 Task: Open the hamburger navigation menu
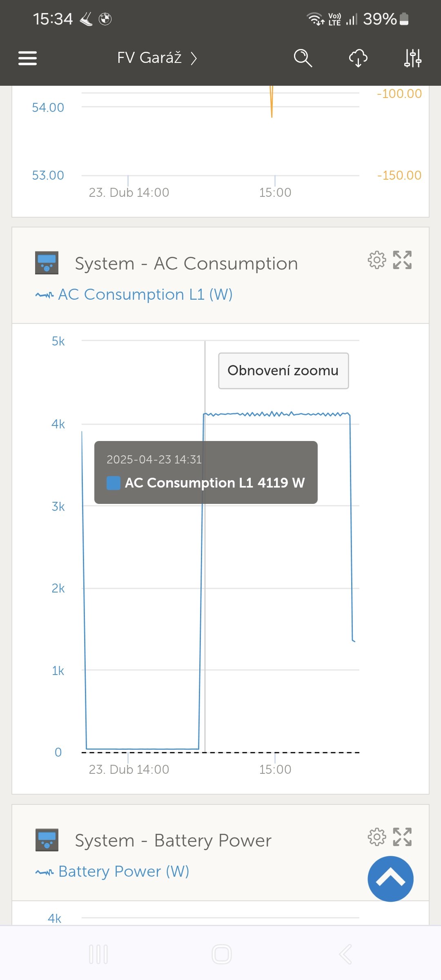[x=28, y=58]
